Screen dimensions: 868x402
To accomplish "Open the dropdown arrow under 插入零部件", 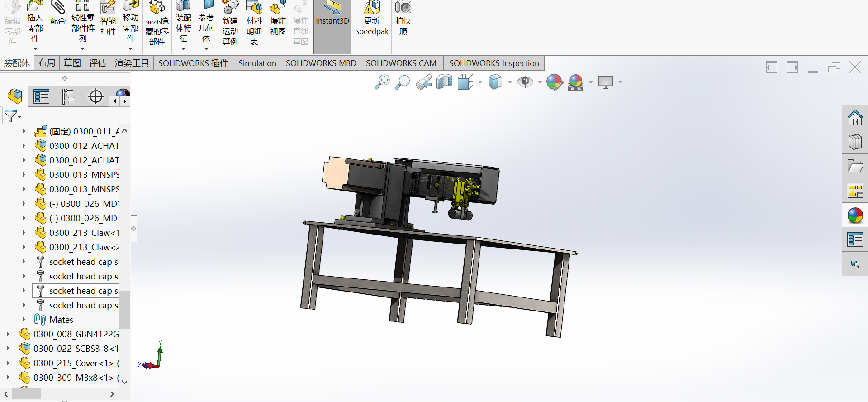I will click(35, 48).
